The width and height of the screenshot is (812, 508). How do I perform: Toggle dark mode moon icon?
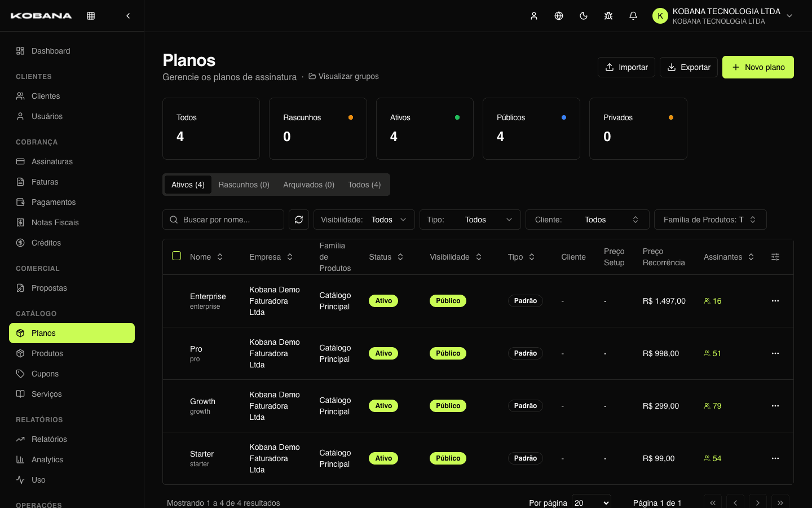(584, 16)
